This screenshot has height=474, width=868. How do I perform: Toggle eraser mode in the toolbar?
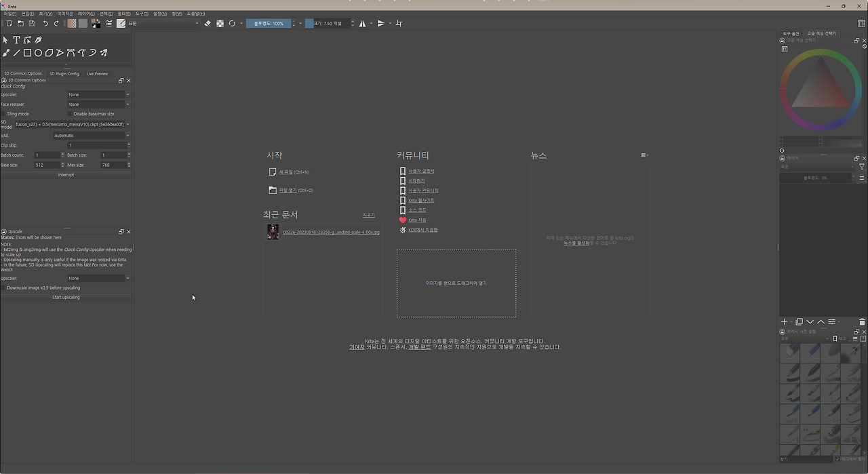coord(208,23)
